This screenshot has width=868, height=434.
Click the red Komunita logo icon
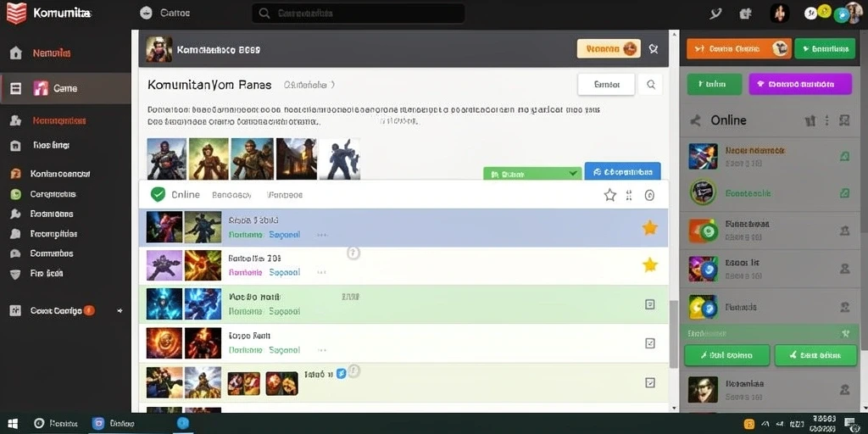pos(16,14)
